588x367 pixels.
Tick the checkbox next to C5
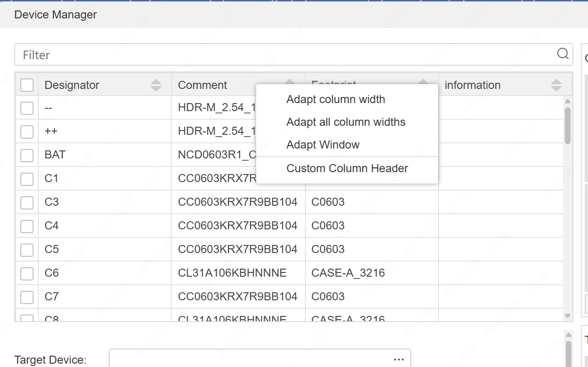click(x=27, y=250)
